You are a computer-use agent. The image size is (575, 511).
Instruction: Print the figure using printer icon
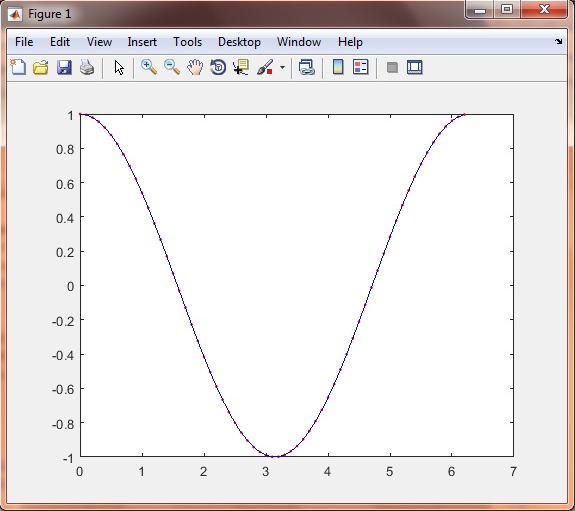coord(87,68)
